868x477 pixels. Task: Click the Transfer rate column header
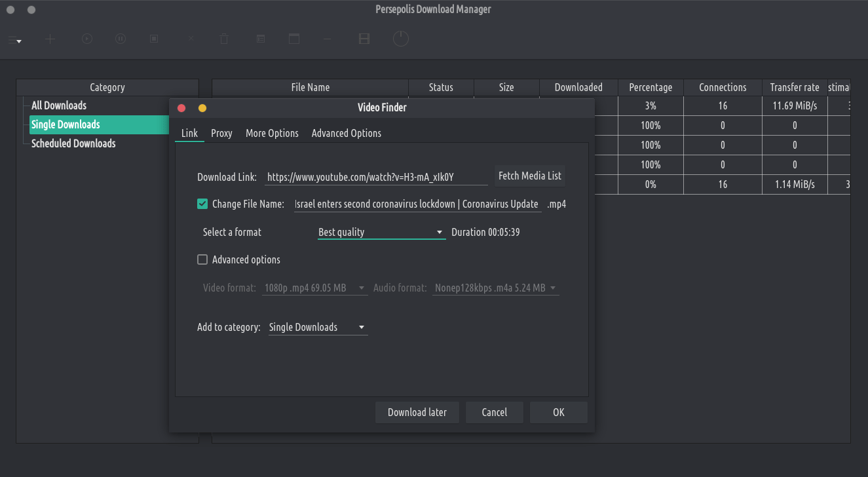coord(795,87)
